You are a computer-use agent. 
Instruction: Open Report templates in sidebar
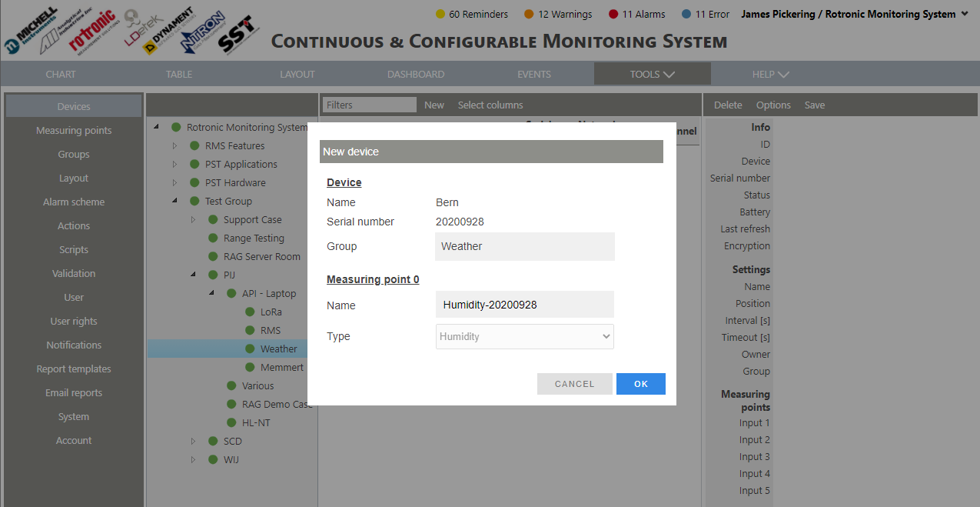click(x=74, y=369)
